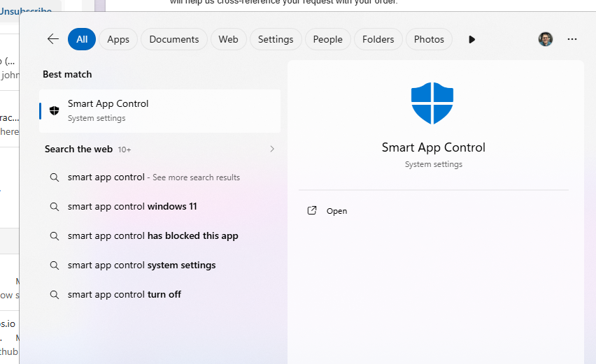Click magnifier icon beside 'smart app control turn off'

55,295
